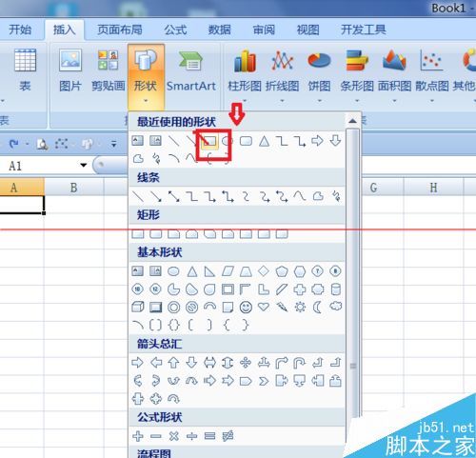
Task: Open the 数据 ribbon tab
Action: coord(219,30)
